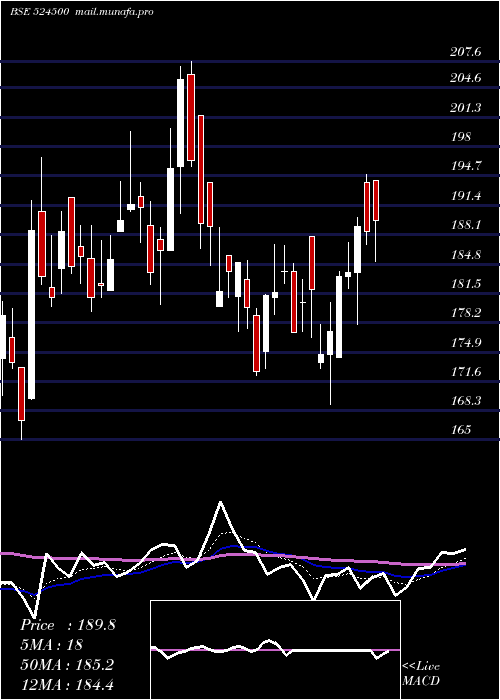The height and width of the screenshot is (700, 500).
Task: Click the tallest white candle near 204.6
Action: pos(180,123)
